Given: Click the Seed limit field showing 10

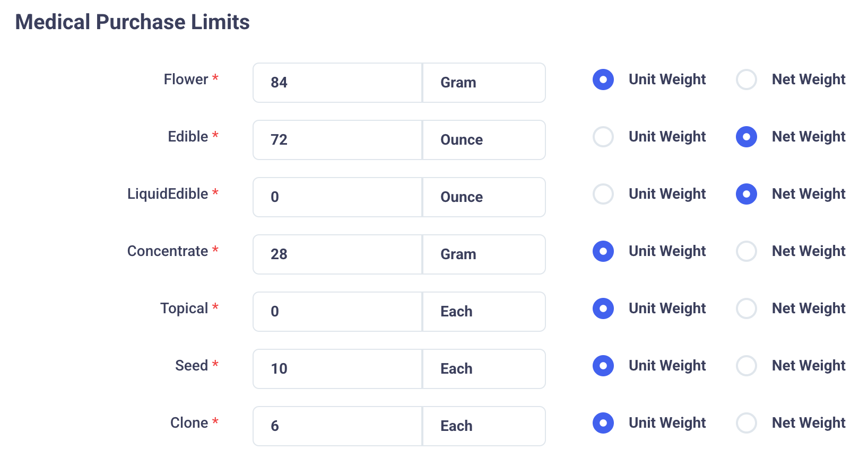Looking at the screenshot, I should pos(337,369).
